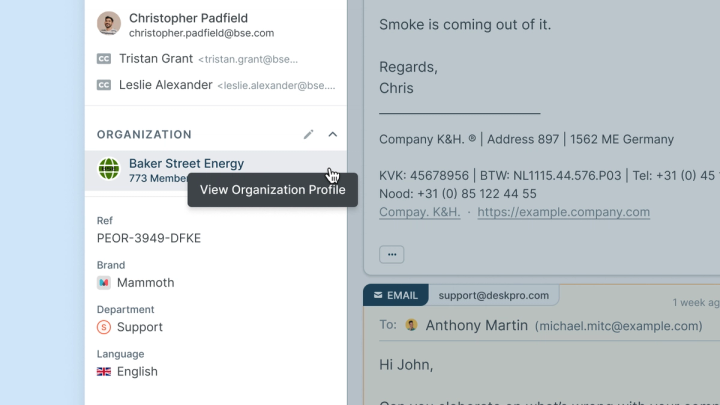Viewport: 720px width, 405px height.
Task: Select the Christopher Padfield name
Action: click(188, 18)
